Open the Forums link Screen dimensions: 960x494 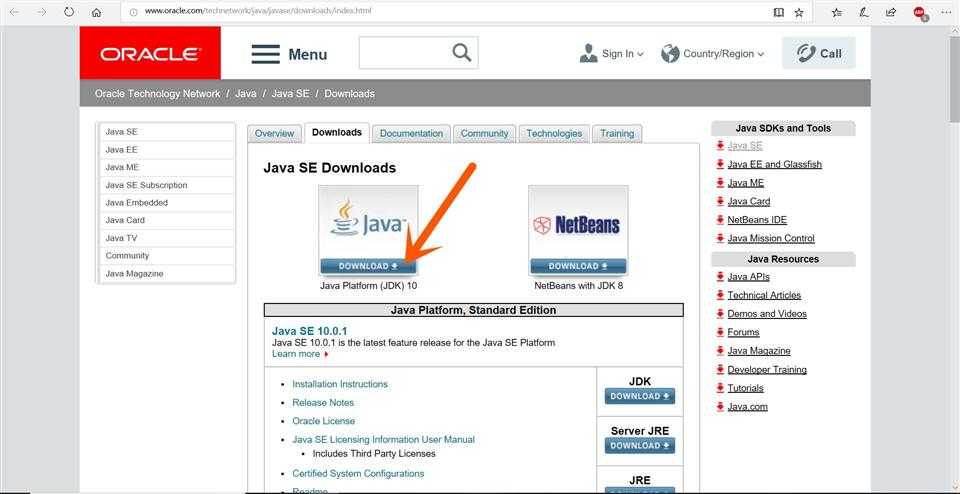tap(743, 332)
